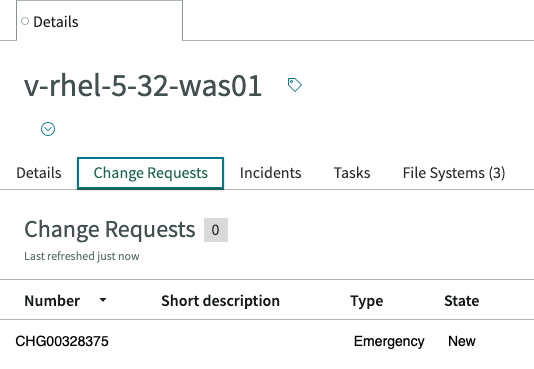This screenshot has width=534, height=369.
Task: Click the Emergency type cell
Action: pos(389,341)
